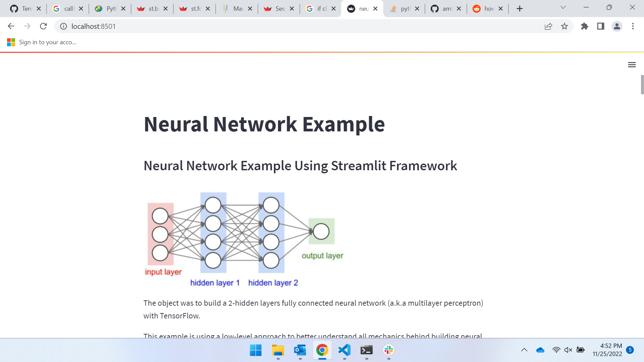Reload the localhost page
The height and width of the screenshot is (362, 644).
point(43,26)
